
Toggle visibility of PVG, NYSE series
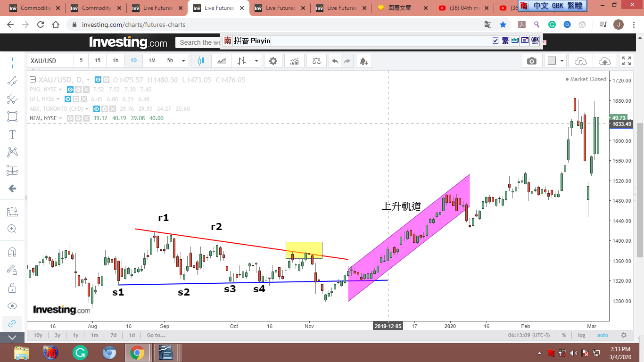click(70, 90)
